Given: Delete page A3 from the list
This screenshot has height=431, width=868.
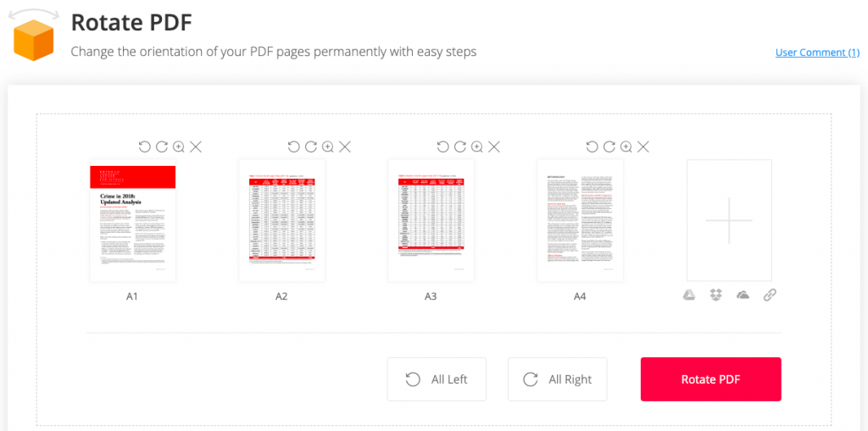Looking at the screenshot, I should click(x=494, y=146).
